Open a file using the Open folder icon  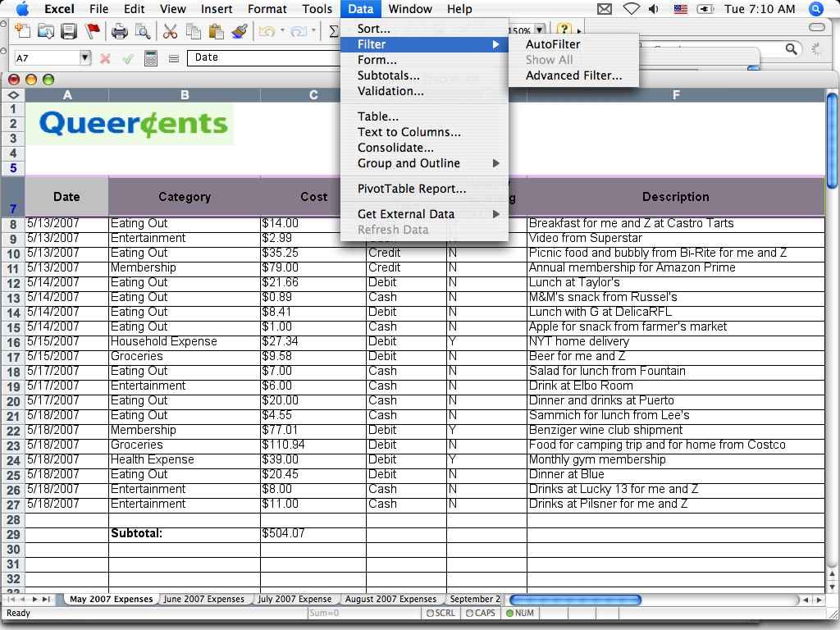coord(46,29)
